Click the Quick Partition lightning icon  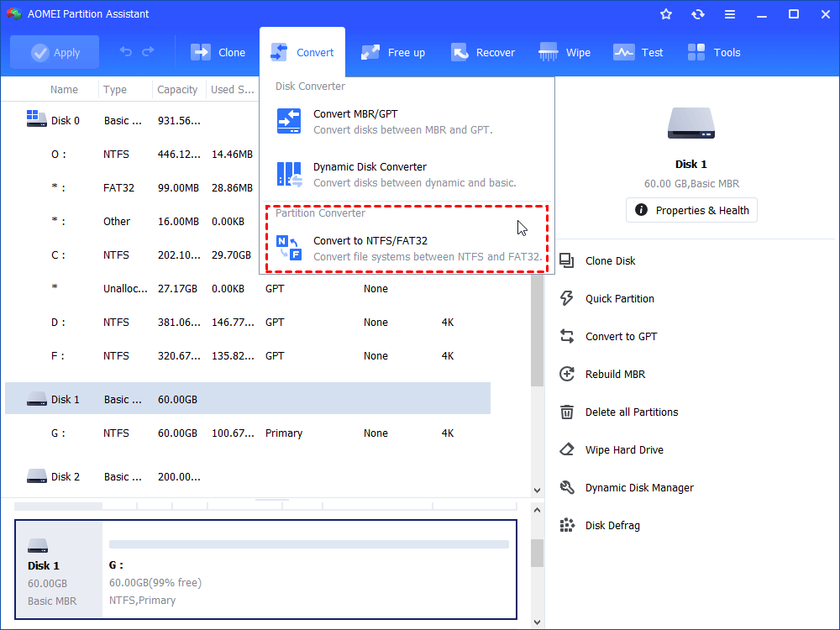click(x=567, y=298)
